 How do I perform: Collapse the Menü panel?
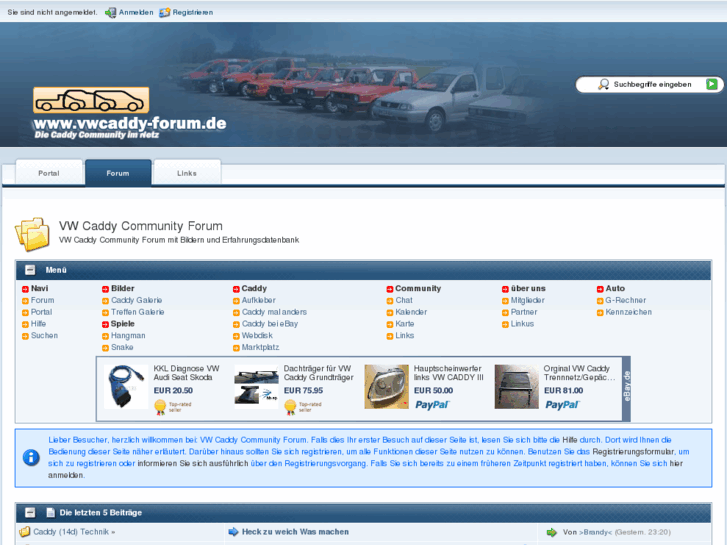pyautogui.click(x=30, y=269)
